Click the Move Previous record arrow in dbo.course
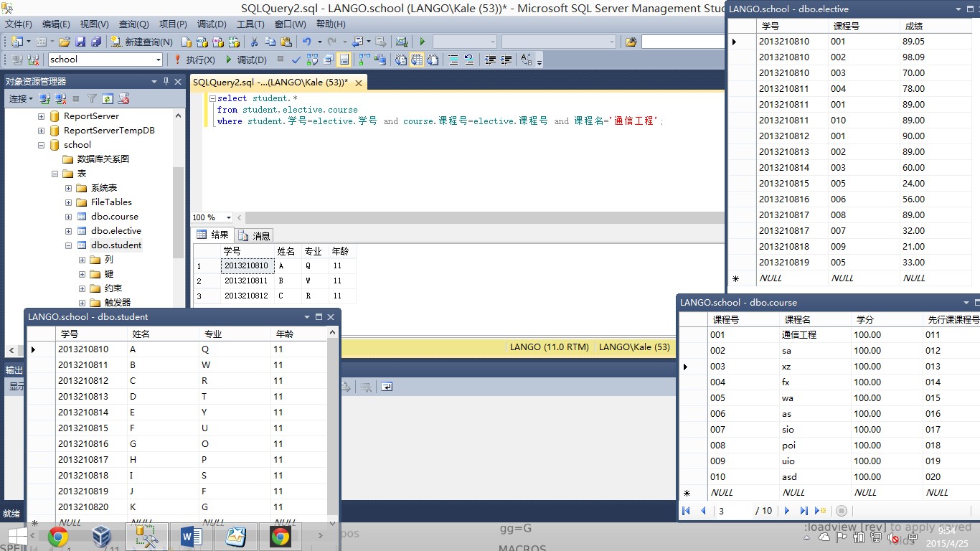The width and height of the screenshot is (980, 551). [703, 511]
